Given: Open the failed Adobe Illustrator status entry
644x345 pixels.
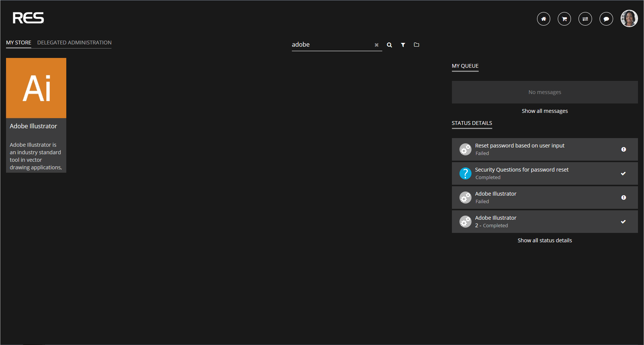Looking at the screenshot, I should [545, 198].
